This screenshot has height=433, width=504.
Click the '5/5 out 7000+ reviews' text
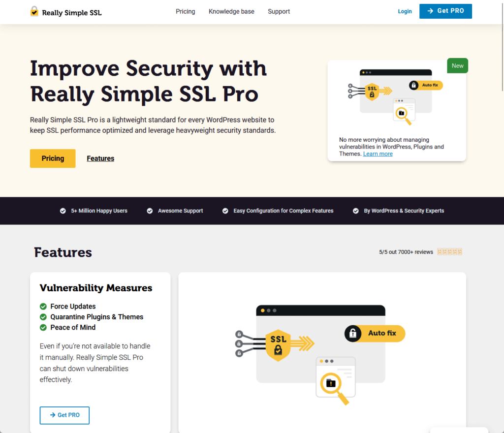406,252
